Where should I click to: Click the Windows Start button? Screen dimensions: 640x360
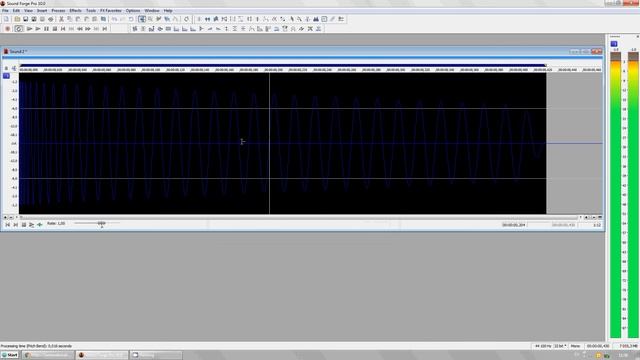(10, 355)
